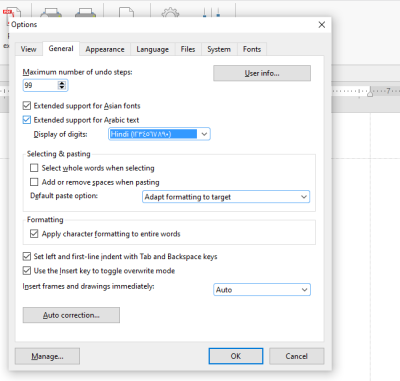
Task: Go to the Files tab
Action: coord(188,49)
